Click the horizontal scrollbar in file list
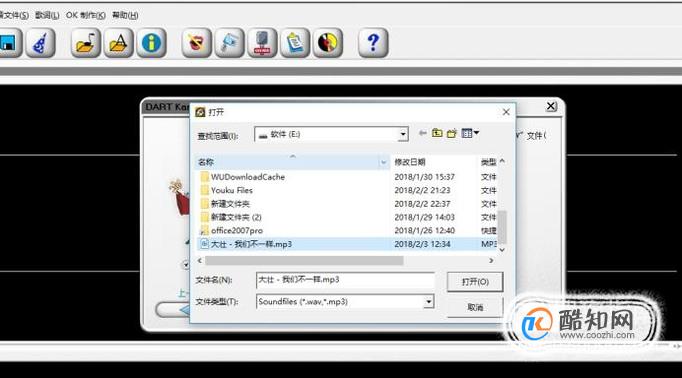Screen dimensions: 682x378 (x=304, y=261)
